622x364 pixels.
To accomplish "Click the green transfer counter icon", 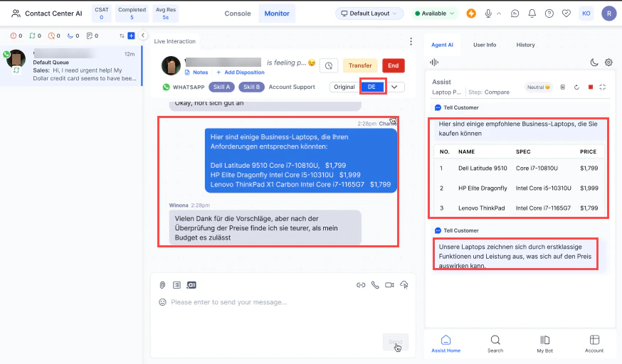I will pyautogui.click(x=32, y=36).
